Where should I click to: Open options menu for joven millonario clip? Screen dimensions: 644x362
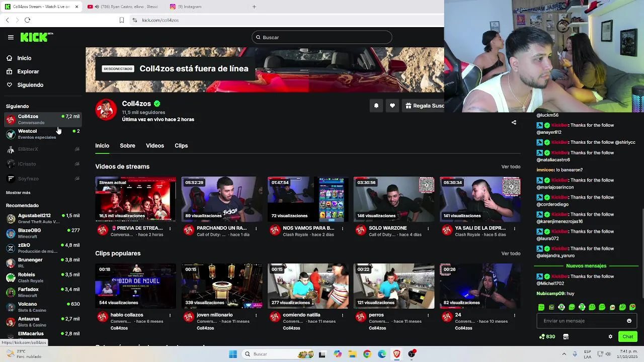256,315
